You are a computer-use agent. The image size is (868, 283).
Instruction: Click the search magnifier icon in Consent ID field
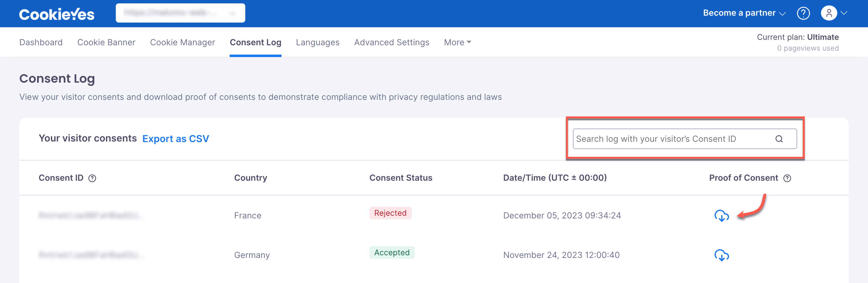pos(779,139)
